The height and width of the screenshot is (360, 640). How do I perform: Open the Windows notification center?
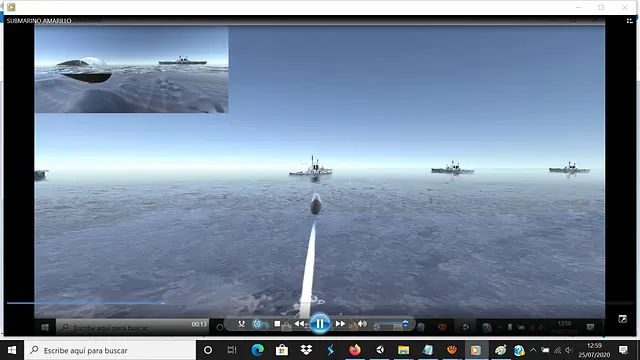coord(623,350)
